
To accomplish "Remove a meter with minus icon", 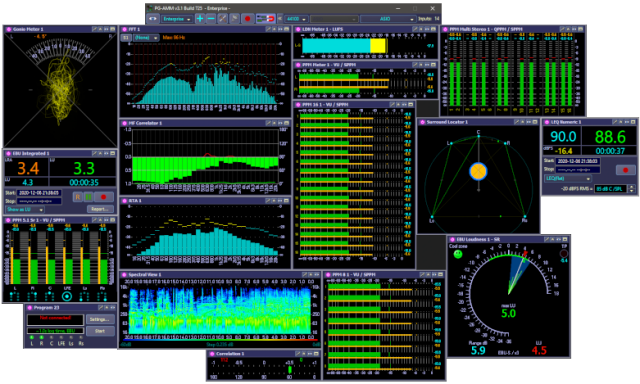I will coord(211,19).
